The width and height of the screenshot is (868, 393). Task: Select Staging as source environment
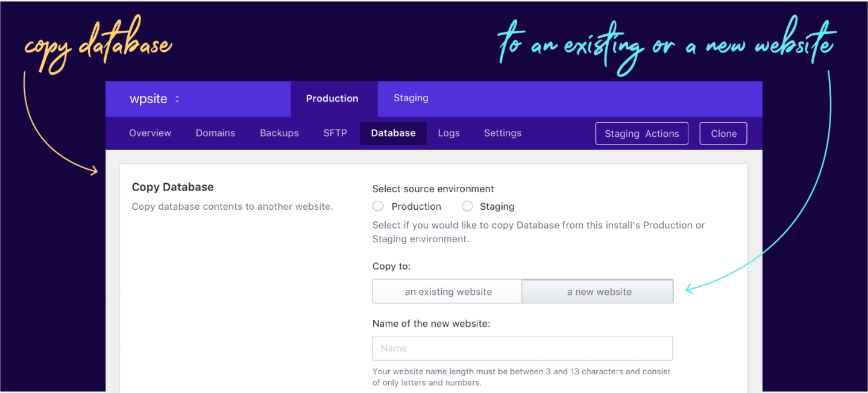pyautogui.click(x=467, y=206)
